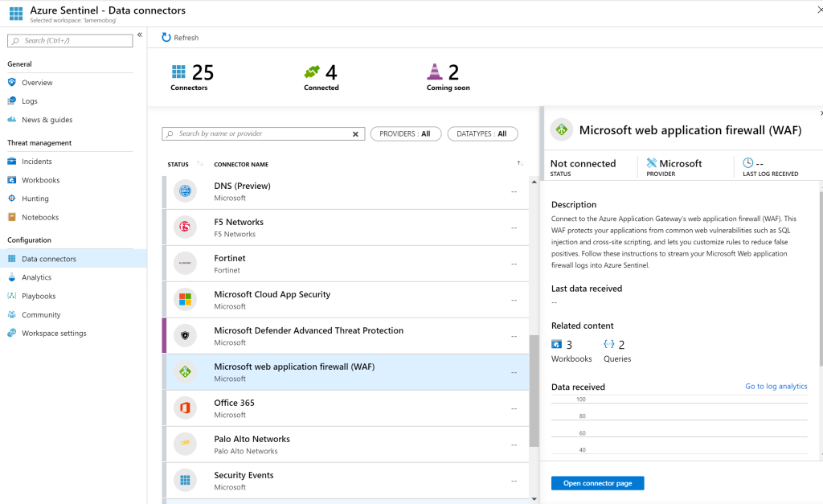
Task: Click the 25 Connectors grid icon
Action: (x=178, y=72)
